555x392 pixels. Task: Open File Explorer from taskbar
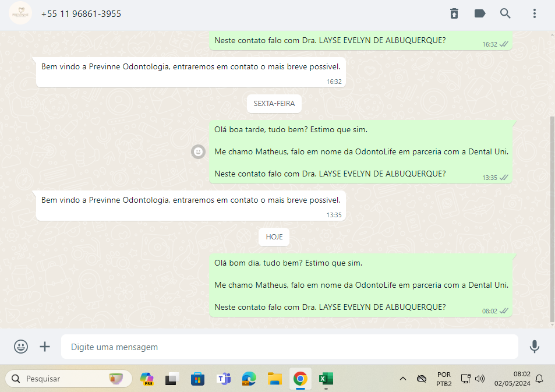pyautogui.click(x=275, y=379)
